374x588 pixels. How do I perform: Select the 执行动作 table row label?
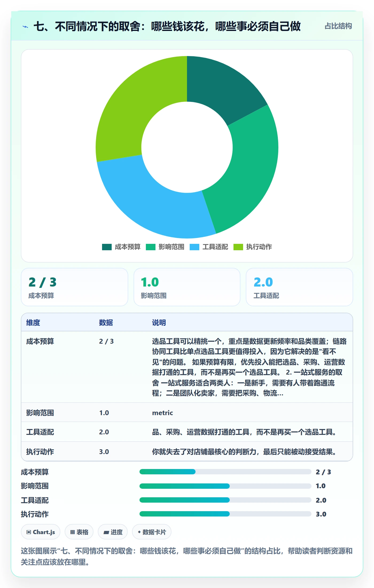(x=40, y=452)
